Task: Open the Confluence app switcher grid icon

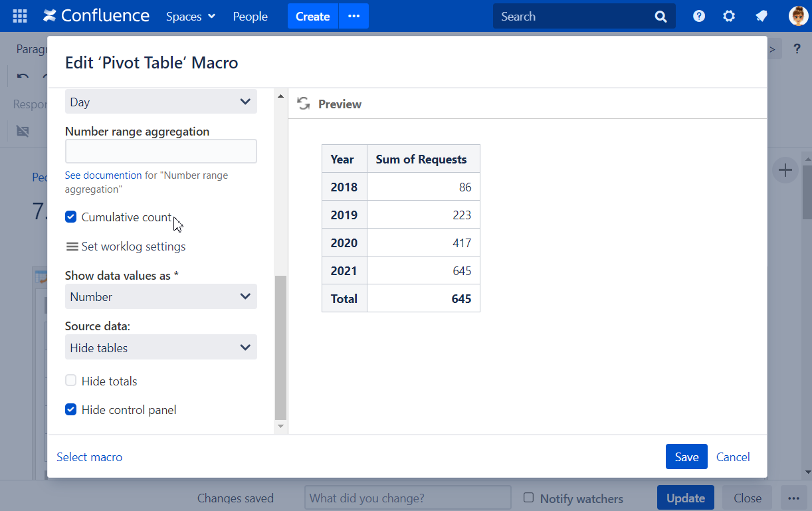Action: pos(20,16)
